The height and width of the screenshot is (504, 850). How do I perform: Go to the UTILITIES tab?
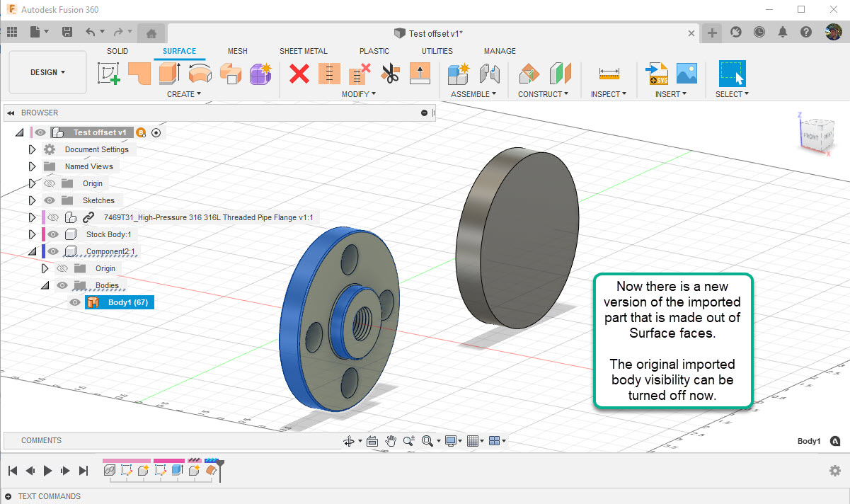(437, 51)
